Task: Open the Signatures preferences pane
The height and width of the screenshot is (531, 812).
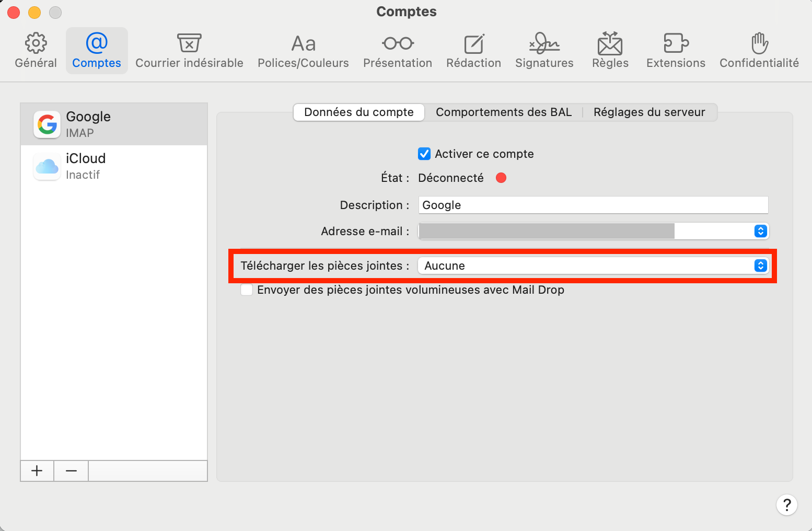Action: tap(544, 51)
